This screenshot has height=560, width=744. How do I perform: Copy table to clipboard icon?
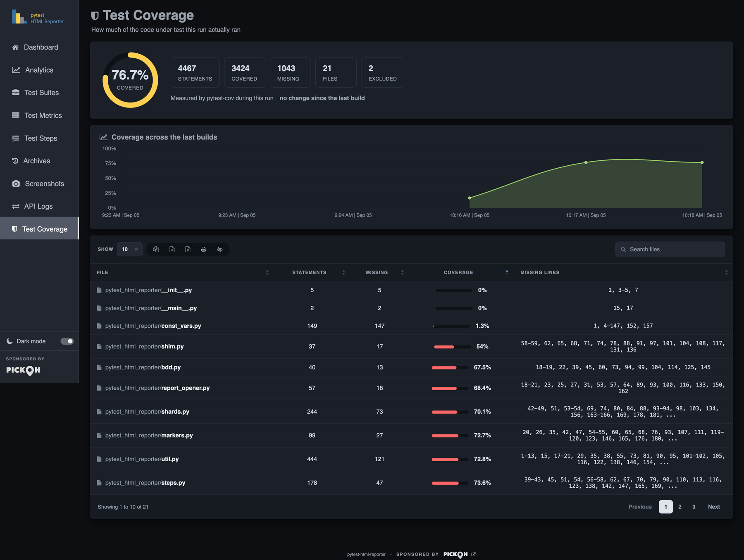tap(156, 249)
